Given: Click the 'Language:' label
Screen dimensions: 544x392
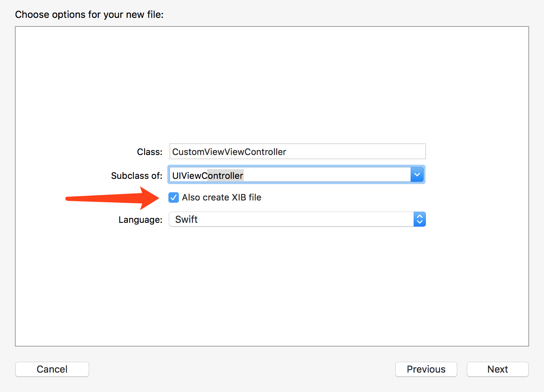Looking at the screenshot, I should pos(140,220).
